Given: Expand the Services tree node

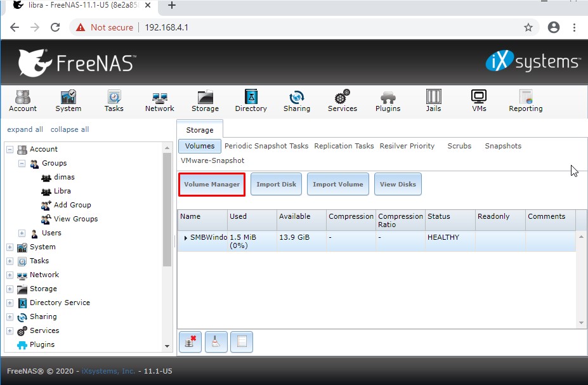Looking at the screenshot, I should [x=10, y=331].
